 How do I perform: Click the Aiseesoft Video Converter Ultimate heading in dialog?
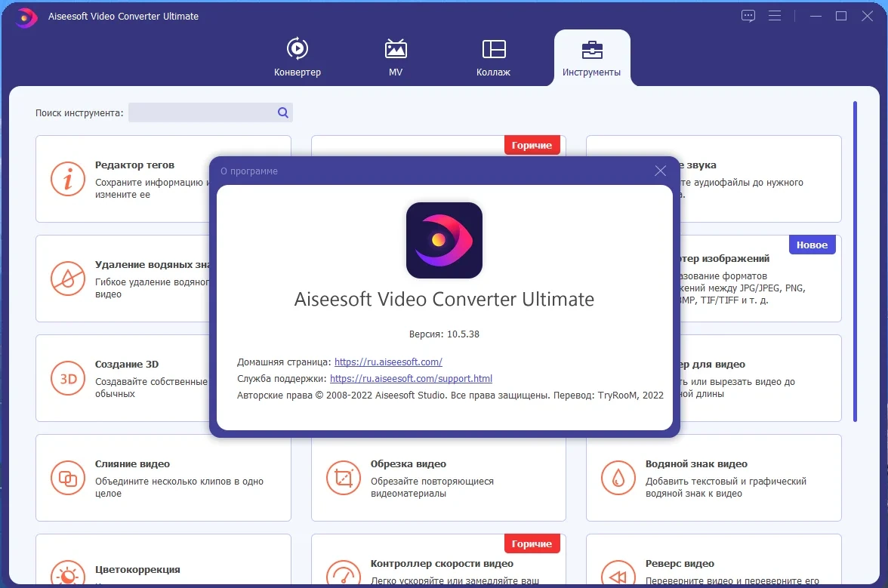coord(444,299)
